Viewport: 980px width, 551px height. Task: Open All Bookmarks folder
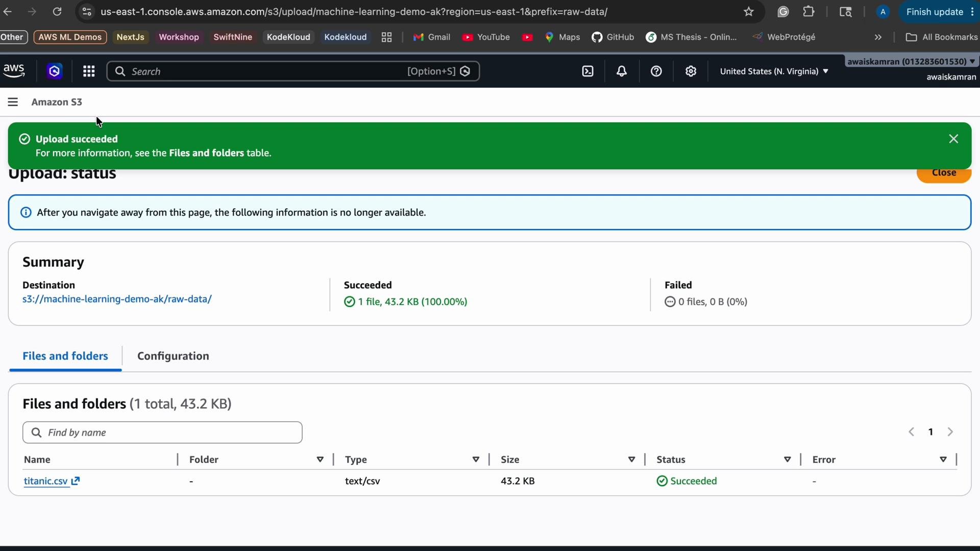pos(942,37)
